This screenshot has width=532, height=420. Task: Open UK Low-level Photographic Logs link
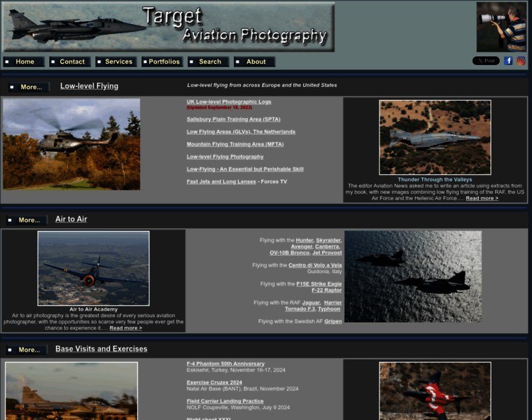(x=229, y=101)
